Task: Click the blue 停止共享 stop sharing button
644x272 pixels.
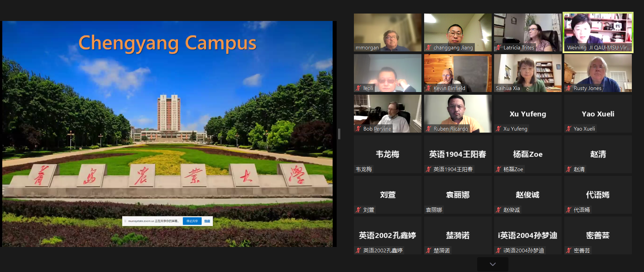Action: [192, 221]
